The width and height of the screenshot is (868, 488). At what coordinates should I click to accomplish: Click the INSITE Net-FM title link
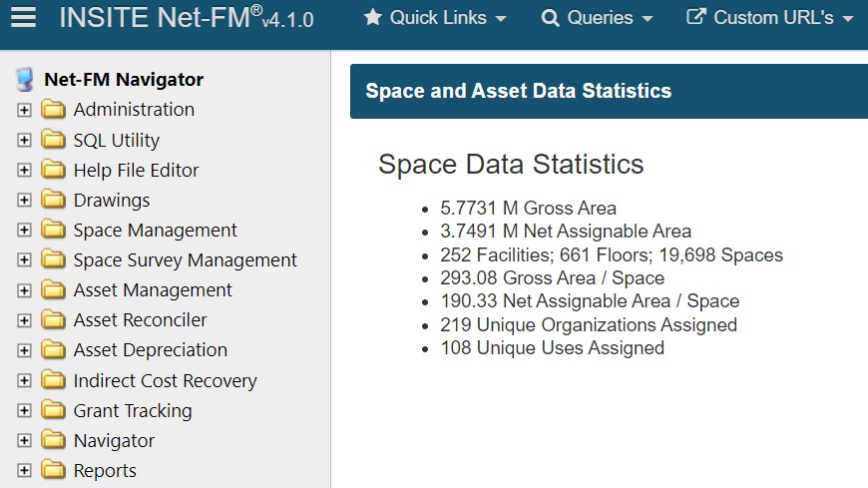187,18
